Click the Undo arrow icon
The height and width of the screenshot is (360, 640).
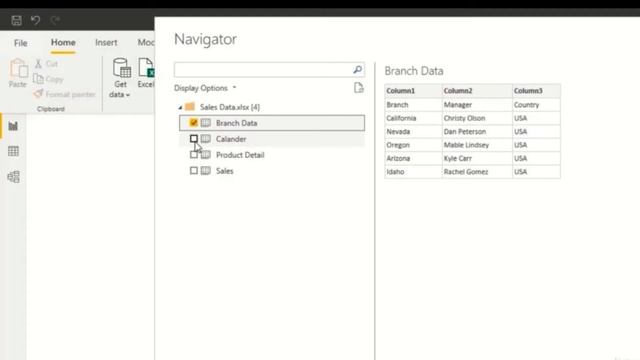point(36,20)
